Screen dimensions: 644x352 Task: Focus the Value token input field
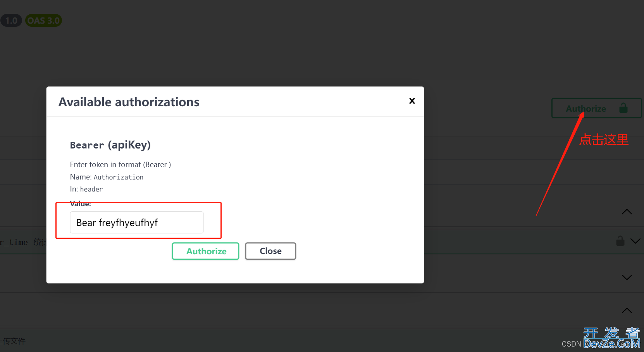click(x=137, y=223)
